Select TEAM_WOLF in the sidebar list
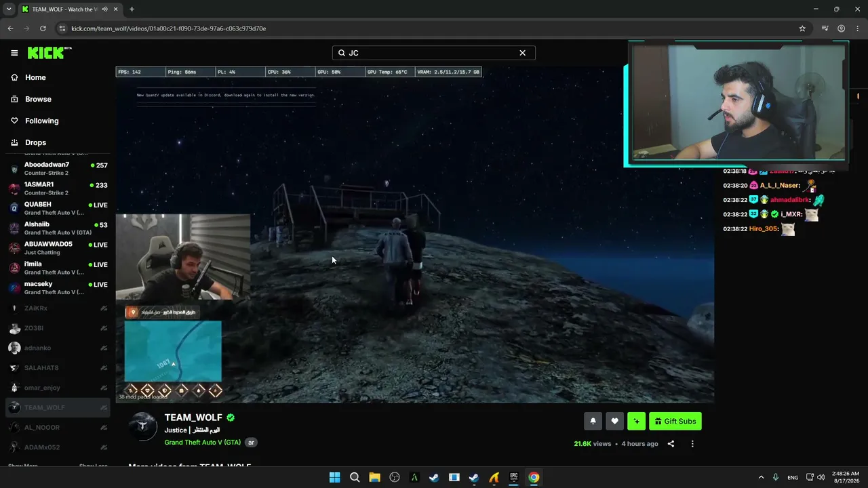This screenshot has height=488, width=868. tap(58, 407)
